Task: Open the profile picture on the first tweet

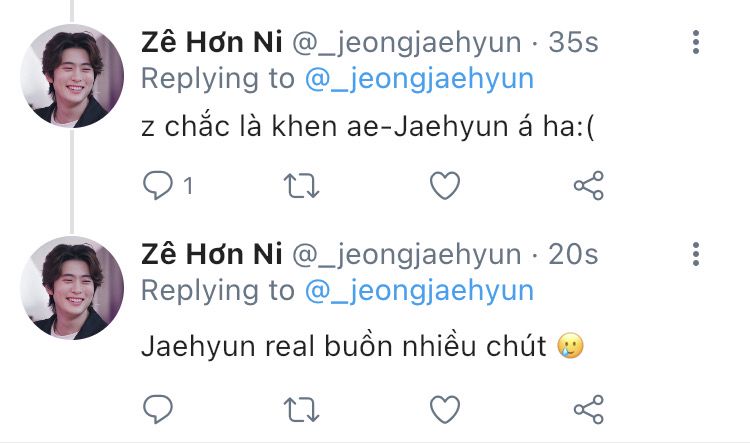Action: (x=72, y=76)
